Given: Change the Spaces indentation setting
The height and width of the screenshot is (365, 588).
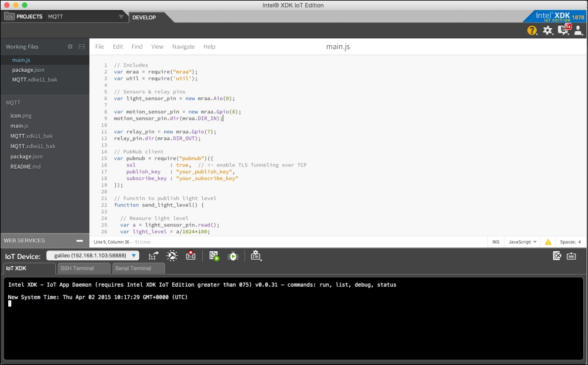Looking at the screenshot, I should 570,242.
